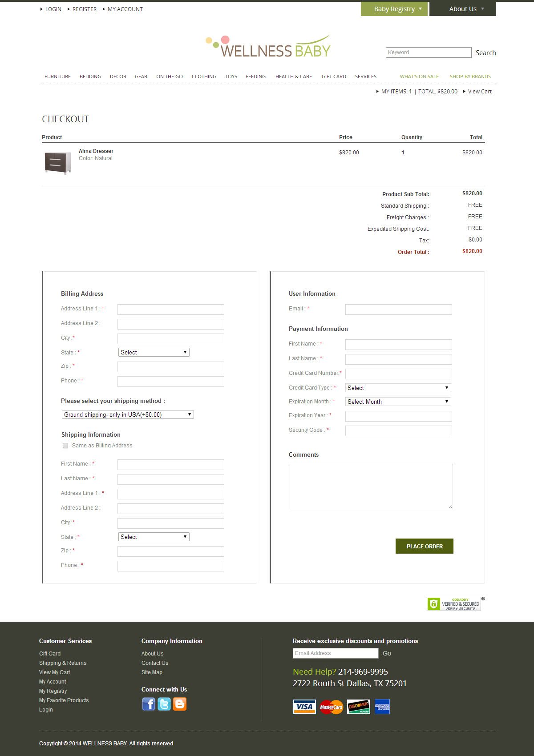
Task: Focus the footer Email Address field
Action: pyautogui.click(x=336, y=653)
